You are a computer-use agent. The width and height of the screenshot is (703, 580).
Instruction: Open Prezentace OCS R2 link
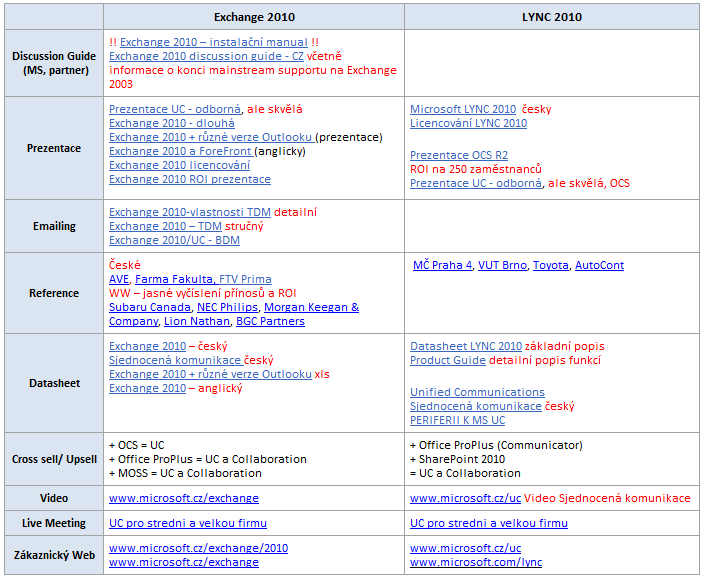[x=459, y=155]
